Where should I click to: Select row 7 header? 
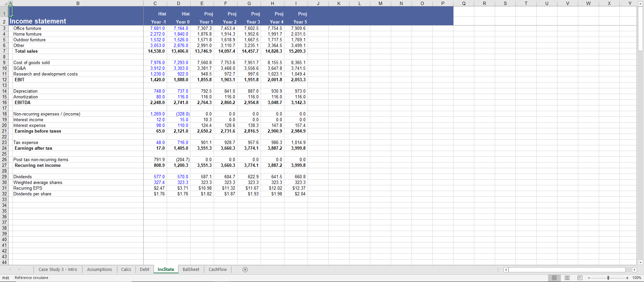pyautogui.click(x=4, y=51)
